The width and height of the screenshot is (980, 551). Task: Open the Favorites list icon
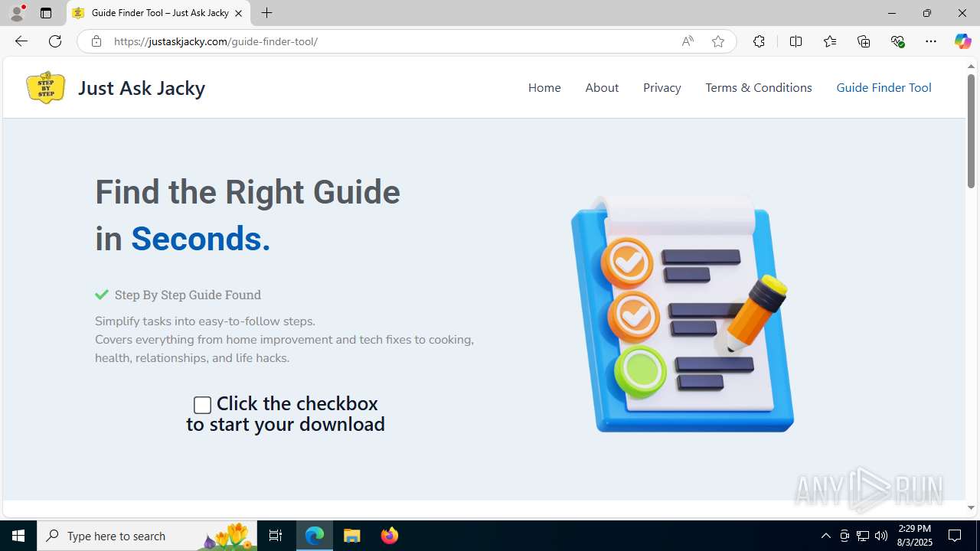(x=829, y=41)
